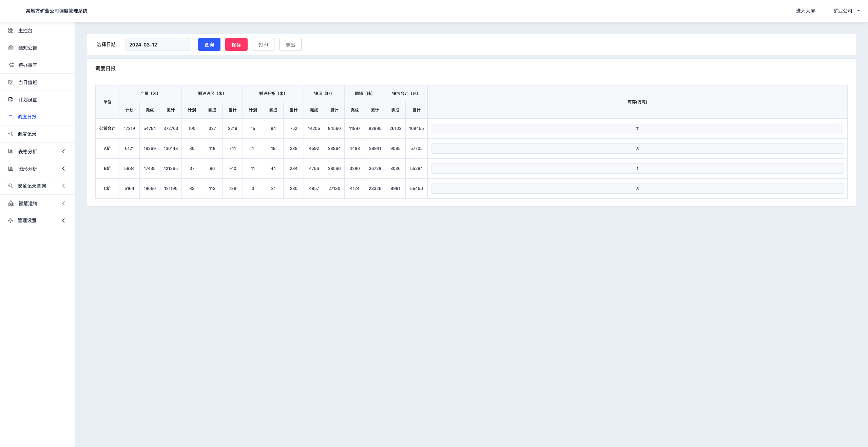Click cell value 372703
The image size is (868, 447).
[171, 129]
